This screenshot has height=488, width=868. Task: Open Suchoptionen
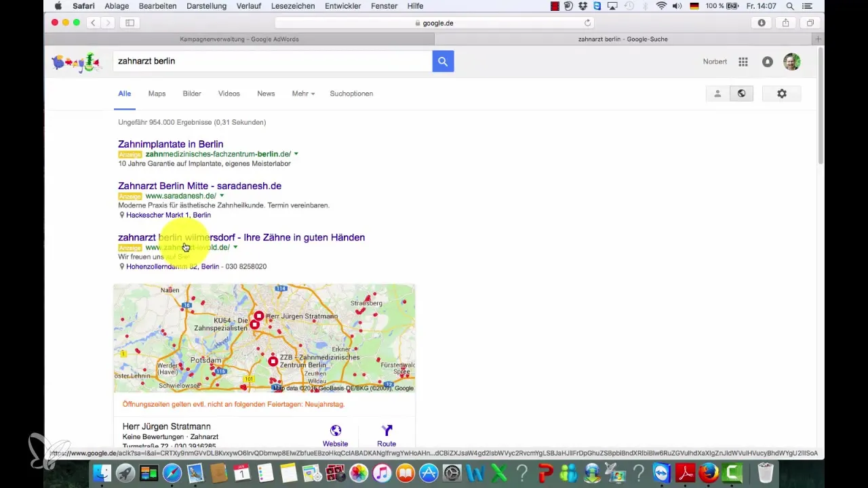351,94
